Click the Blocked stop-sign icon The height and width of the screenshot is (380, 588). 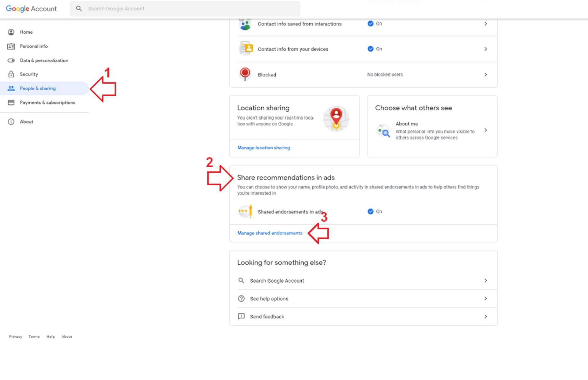(245, 74)
